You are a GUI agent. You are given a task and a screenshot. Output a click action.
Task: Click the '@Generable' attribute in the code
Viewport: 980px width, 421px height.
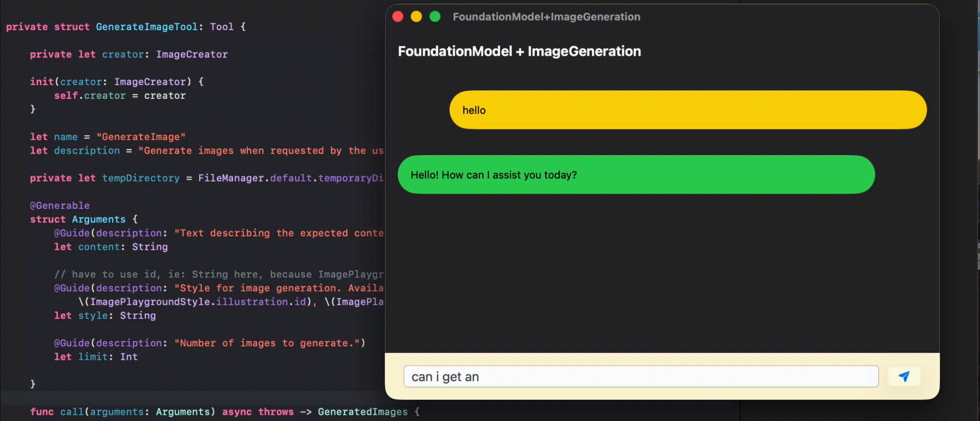pos(59,205)
